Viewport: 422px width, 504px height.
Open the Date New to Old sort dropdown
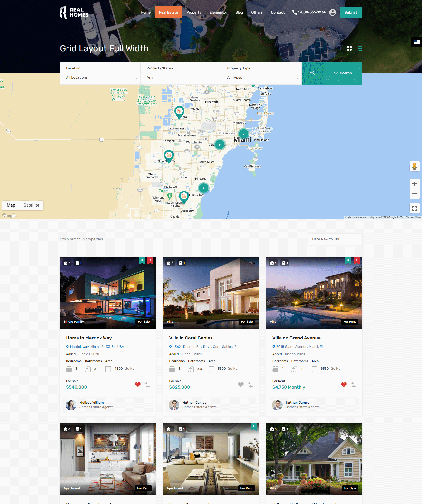pyautogui.click(x=335, y=239)
